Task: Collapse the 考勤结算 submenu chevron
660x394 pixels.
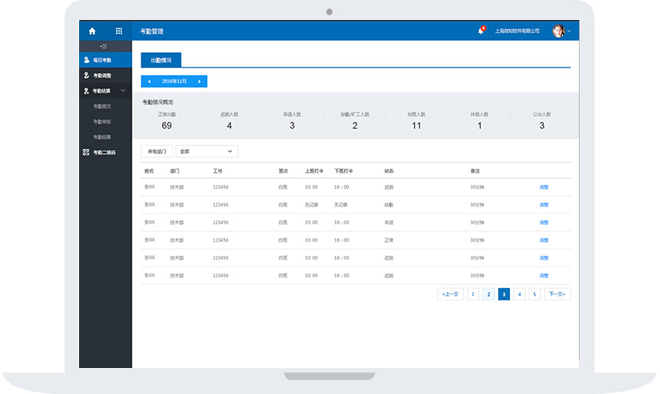Action: [123, 91]
